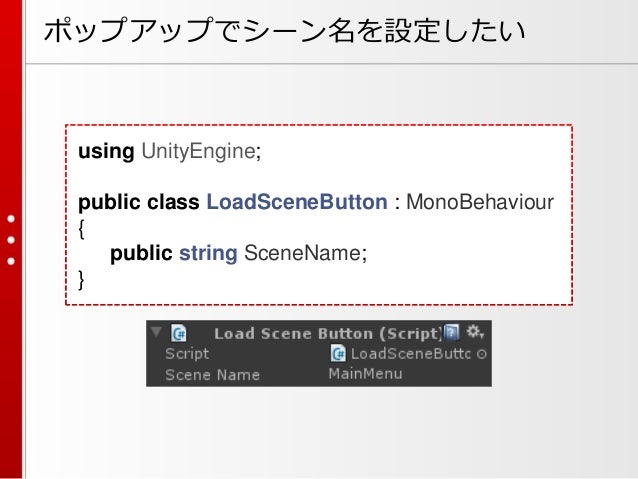This screenshot has width=638, height=479.
Task: Select the LoadSceneButton script reference field
Action: pyautogui.click(x=409, y=353)
